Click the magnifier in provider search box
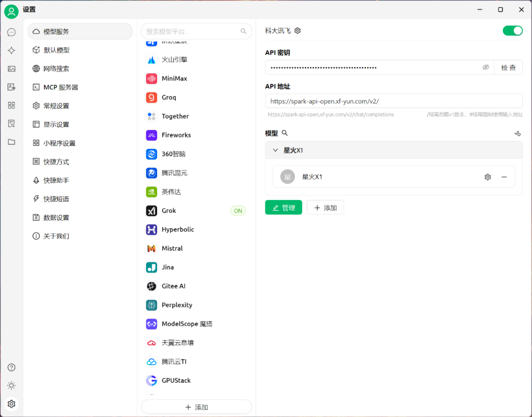Image resolution: width=532 pixels, height=417 pixels. coord(244,31)
